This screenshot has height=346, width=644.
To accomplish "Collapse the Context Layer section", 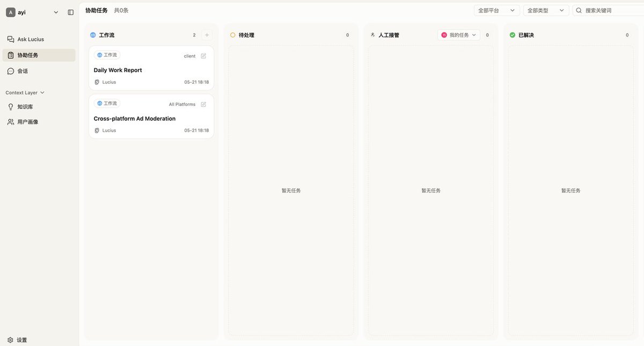I will pyautogui.click(x=25, y=92).
